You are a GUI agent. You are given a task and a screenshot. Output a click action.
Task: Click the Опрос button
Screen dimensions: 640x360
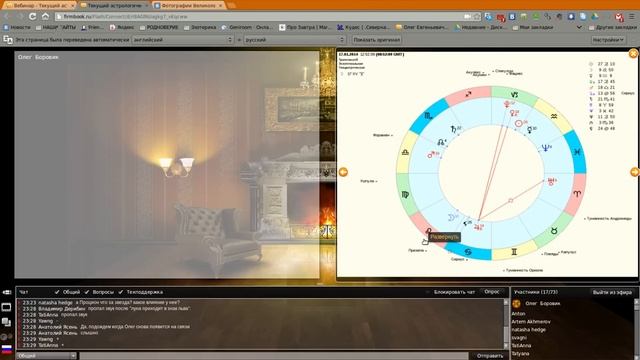point(491,292)
